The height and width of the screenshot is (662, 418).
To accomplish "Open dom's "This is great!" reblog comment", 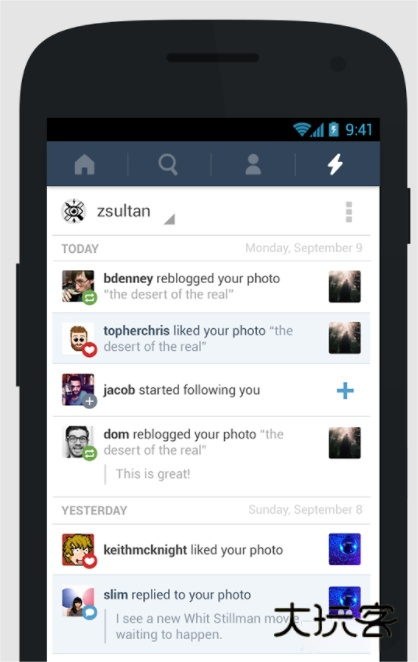I will 153,474.
